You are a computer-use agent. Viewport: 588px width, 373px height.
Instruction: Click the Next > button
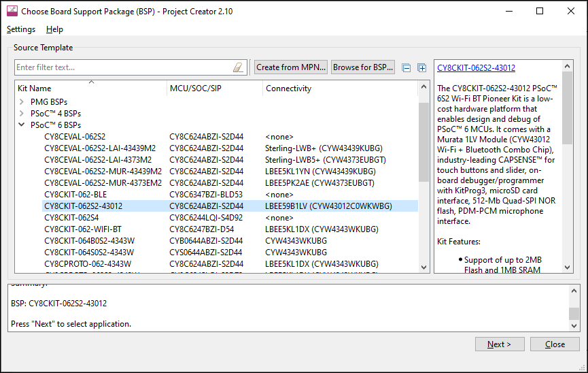500,344
